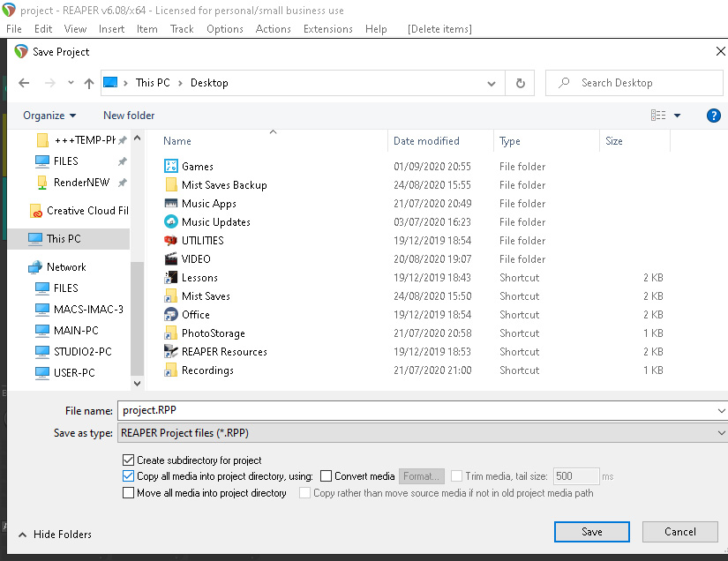Collapse the folder pane with Hide Folders
The height and width of the screenshot is (561, 728).
tap(55, 535)
